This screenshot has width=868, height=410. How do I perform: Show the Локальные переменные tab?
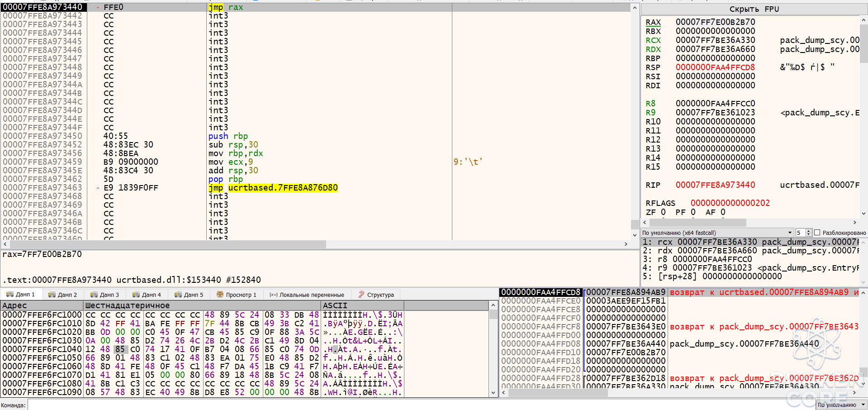coord(307,295)
